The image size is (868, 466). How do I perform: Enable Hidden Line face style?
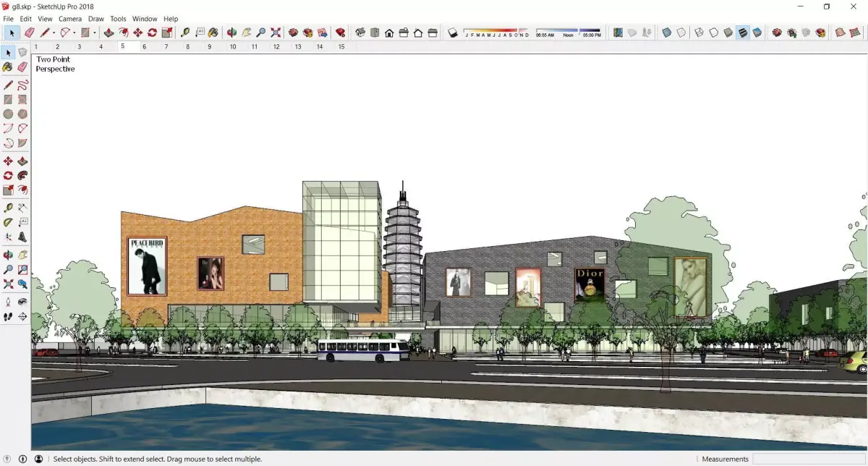tap(713, 33)
